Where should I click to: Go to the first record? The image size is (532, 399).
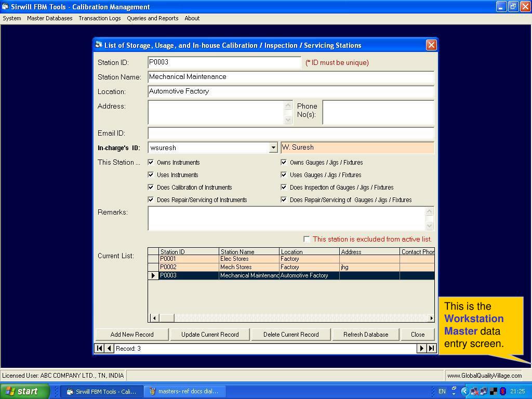click(99, 349)
